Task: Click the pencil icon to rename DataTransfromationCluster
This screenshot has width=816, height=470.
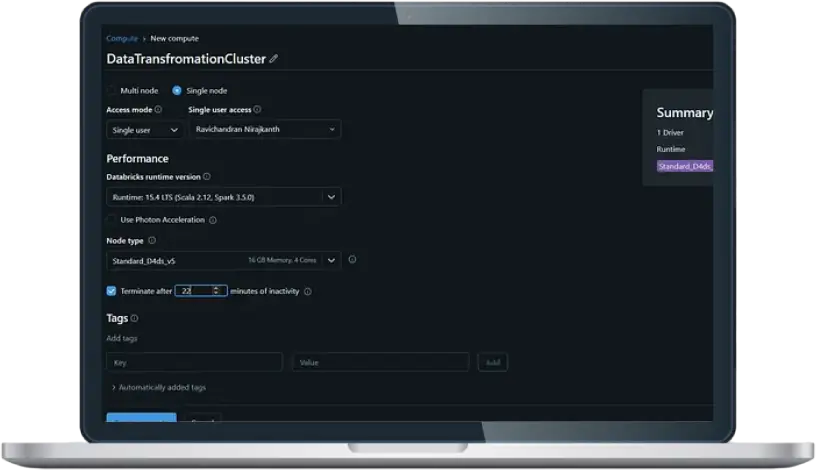Action: 274,59
